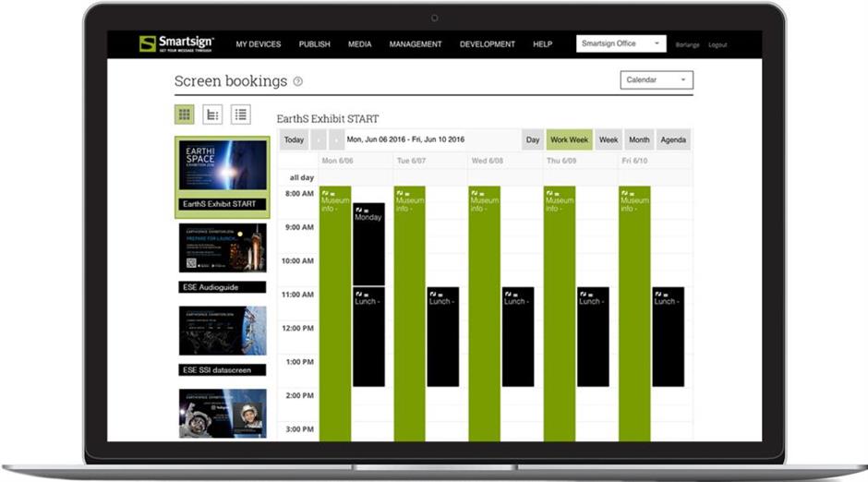Select the Work Week calendar view
Image resolution: width=868 pixels, height=482 pixels.
click(x=569, y=140)
